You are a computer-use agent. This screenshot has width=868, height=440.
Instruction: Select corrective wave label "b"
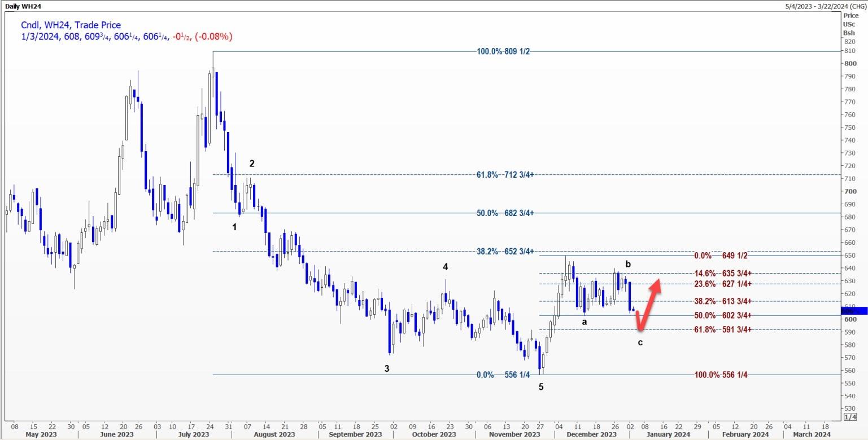(628, 263)
